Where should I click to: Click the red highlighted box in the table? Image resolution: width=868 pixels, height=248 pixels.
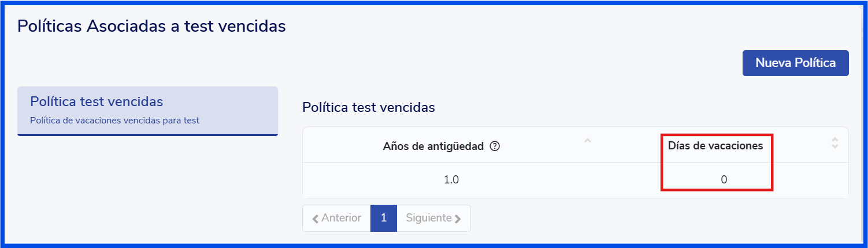717,162
